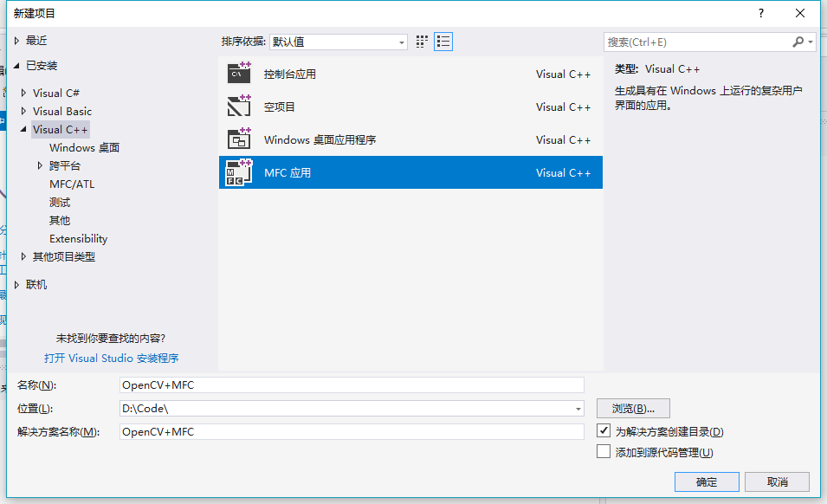The image size is (827, 504).
Task: Open the 排序依据 默认值 dropdown
Action: pyautogui.click(x=338, y=42)
